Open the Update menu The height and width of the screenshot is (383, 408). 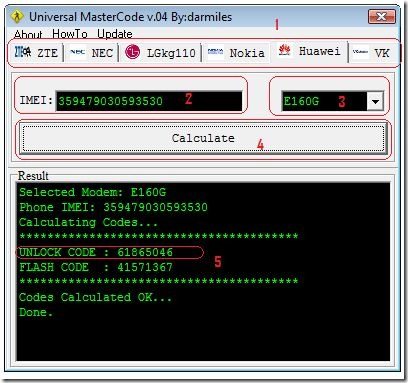pyautogui.click(x=115, y=34)
